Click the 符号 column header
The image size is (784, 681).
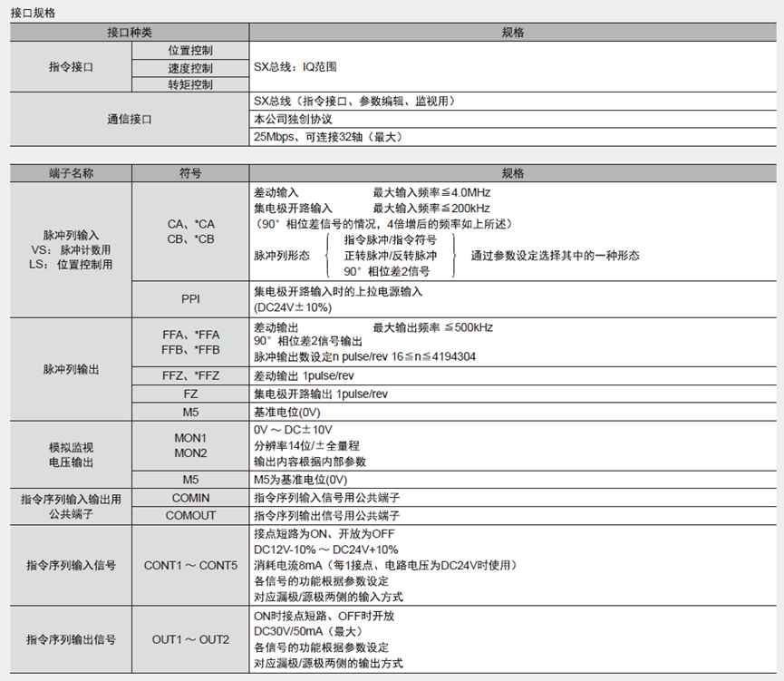[190, 172]
